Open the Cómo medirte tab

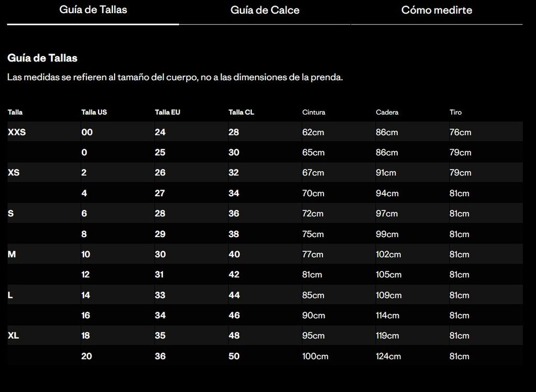coord(437,10)
